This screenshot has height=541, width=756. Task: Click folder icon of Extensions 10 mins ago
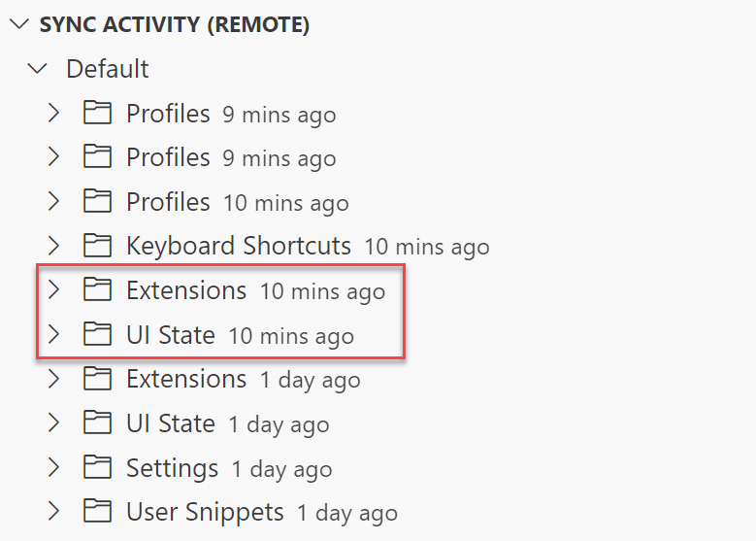click(97, 289)
